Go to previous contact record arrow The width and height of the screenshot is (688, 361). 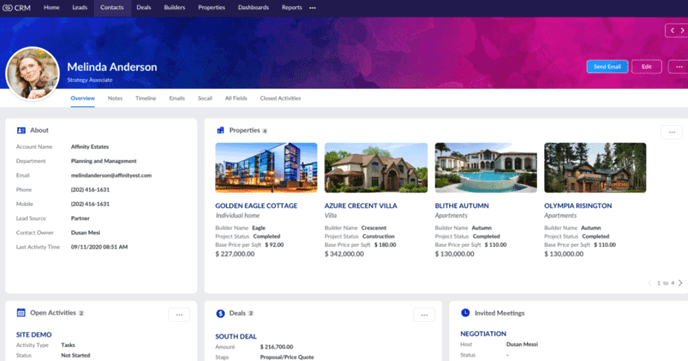[672, 30]
